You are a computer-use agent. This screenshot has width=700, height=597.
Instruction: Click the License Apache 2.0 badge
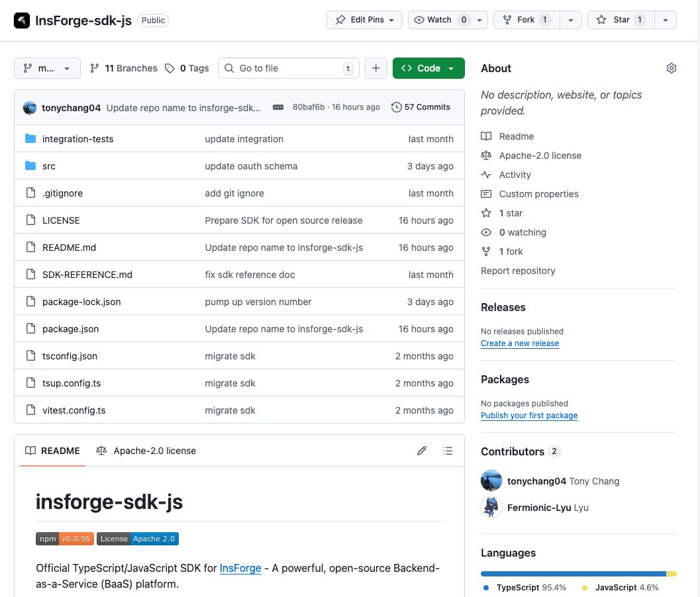pyautogui.click(x=138, y=539)
